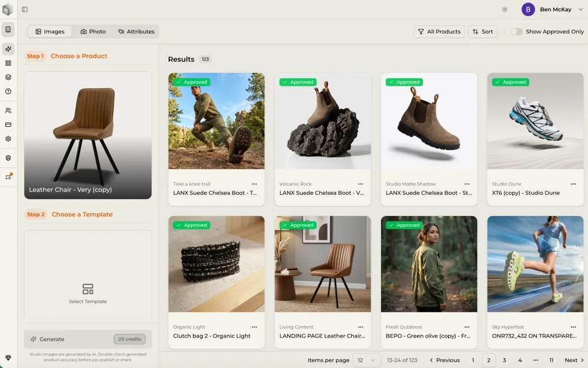Select the sparkle generate sidebar icon
The height and width of the screenshot is (368, 588).
click(8, 49)
